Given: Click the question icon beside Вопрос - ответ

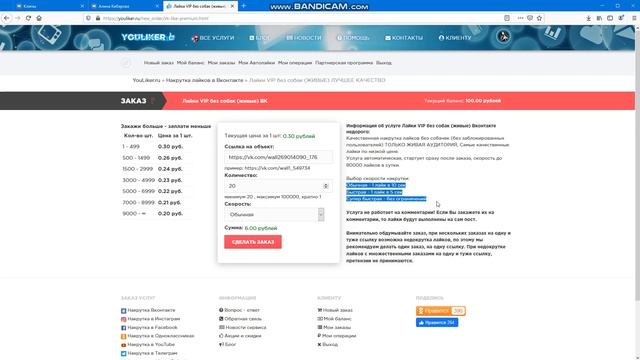Looking at the screenshot, I should 221,310.
